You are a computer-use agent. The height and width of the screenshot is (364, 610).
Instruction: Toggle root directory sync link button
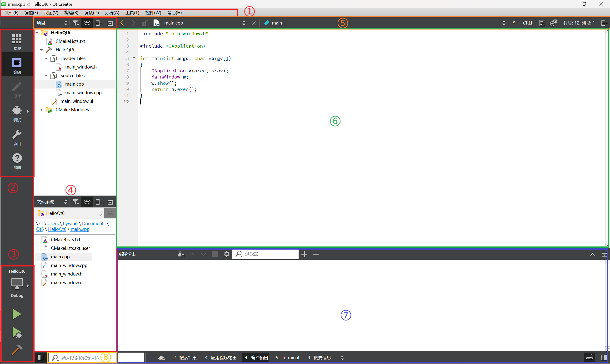click(x=110, y=213)
